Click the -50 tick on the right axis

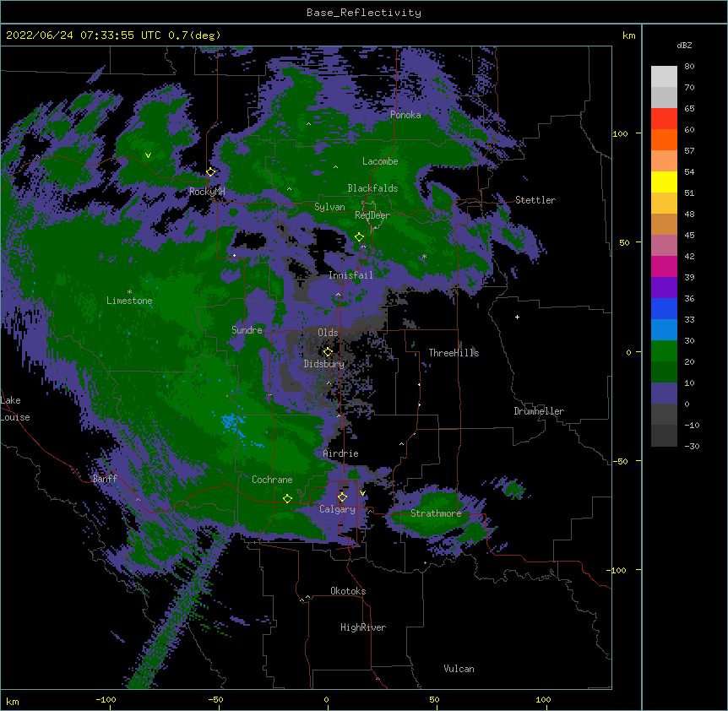click(x=620, y=461)
